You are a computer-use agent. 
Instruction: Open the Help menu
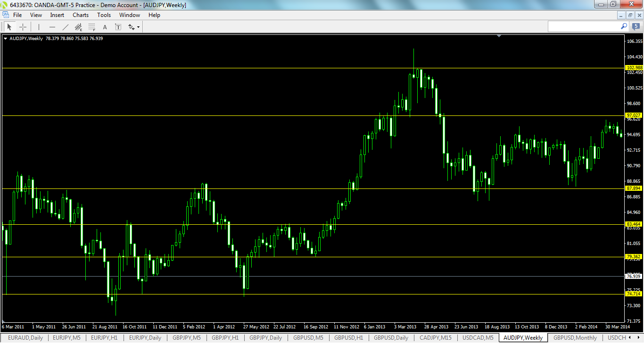click(154, 15)
